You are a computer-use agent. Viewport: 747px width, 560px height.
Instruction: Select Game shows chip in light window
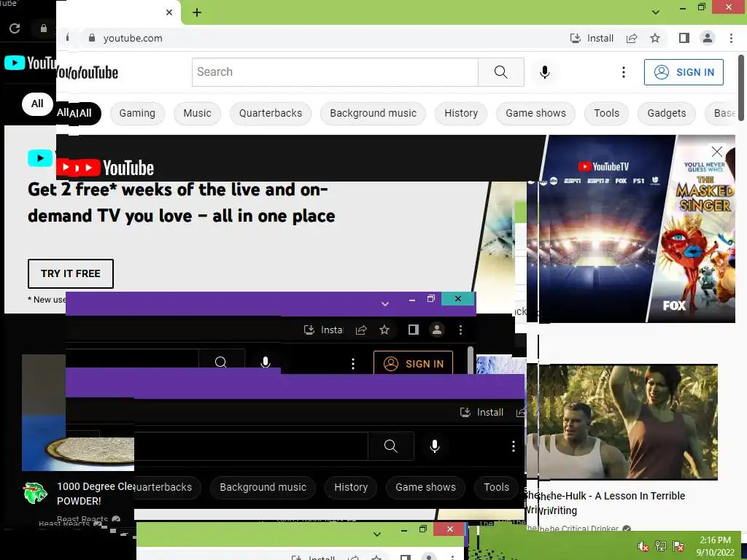click(x=535, y=113)
